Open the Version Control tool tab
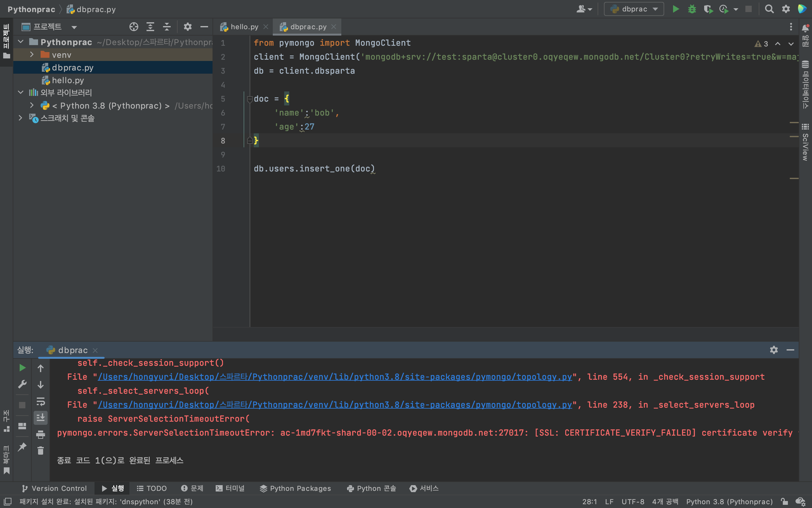The width and height of the screenshot is (812, 508). pyautogui.click(x=54, y=488)
